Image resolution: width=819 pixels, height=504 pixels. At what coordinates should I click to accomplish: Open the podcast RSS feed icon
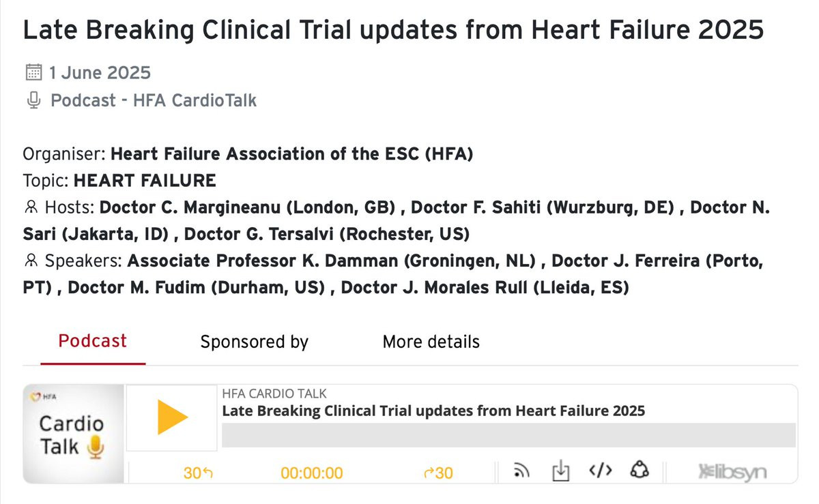coord(522,471)
